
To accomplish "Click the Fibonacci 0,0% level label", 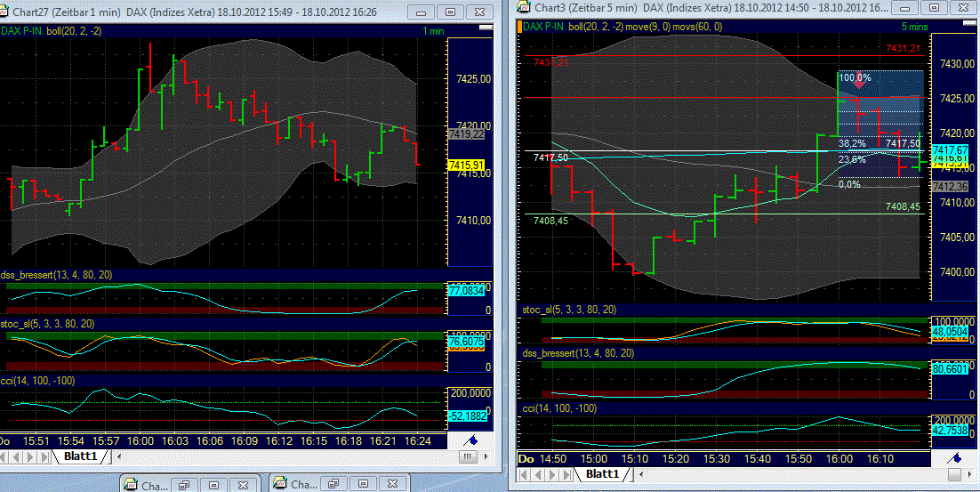I will [849, 184].
